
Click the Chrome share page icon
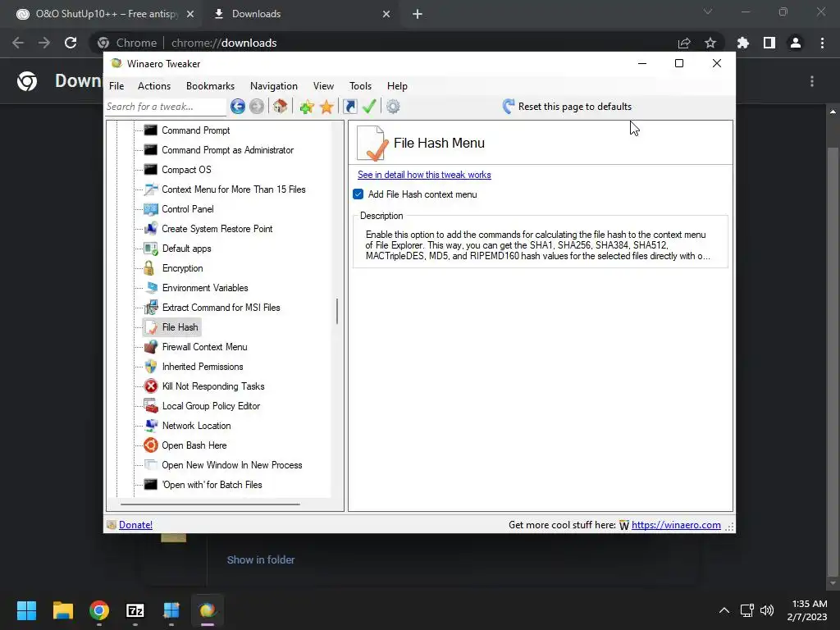click(x=684, y=43)
